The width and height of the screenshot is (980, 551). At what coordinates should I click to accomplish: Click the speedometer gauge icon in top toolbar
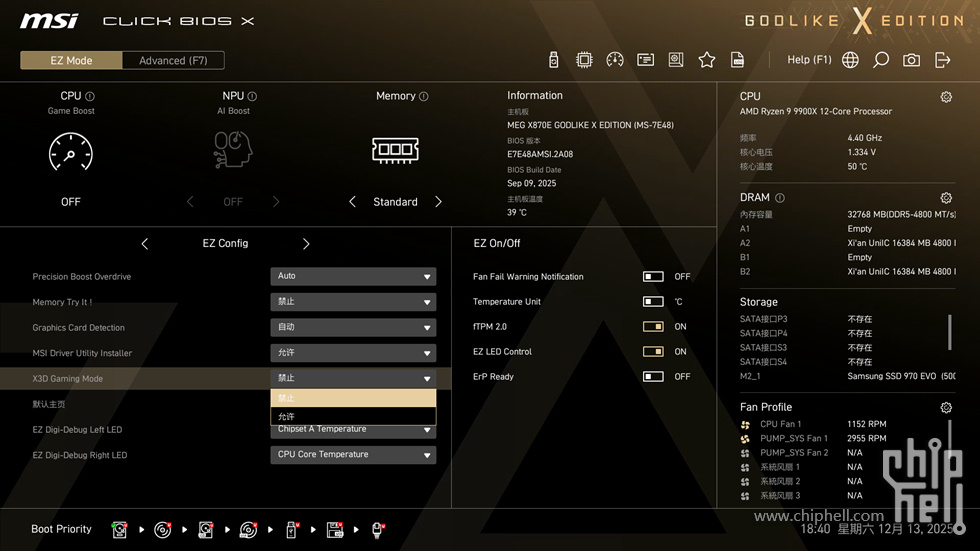point(615,60)
